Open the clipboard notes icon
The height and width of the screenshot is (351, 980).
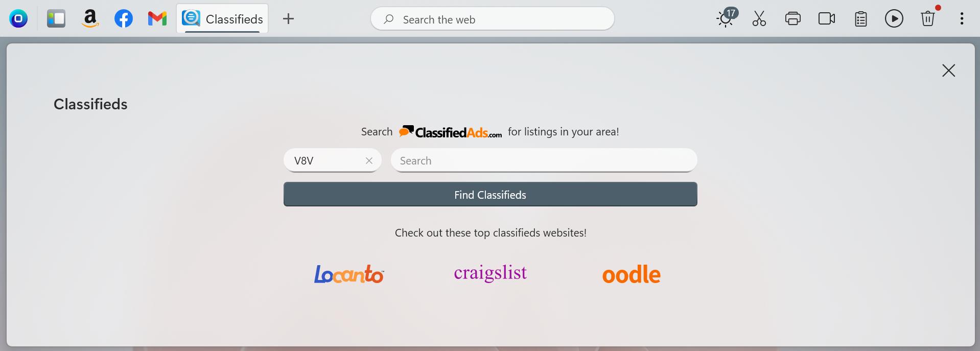pyautogui.click(x=861, y=19)
